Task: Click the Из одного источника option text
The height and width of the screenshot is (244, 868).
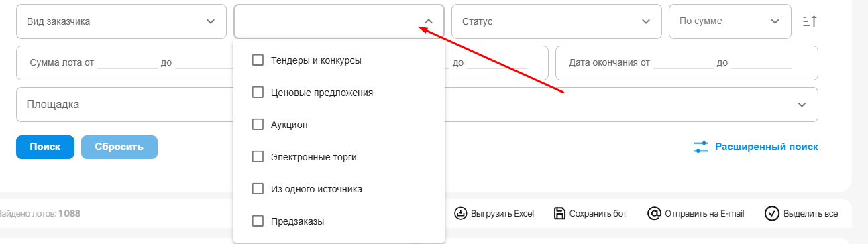Action: click(x=317, y=189)
